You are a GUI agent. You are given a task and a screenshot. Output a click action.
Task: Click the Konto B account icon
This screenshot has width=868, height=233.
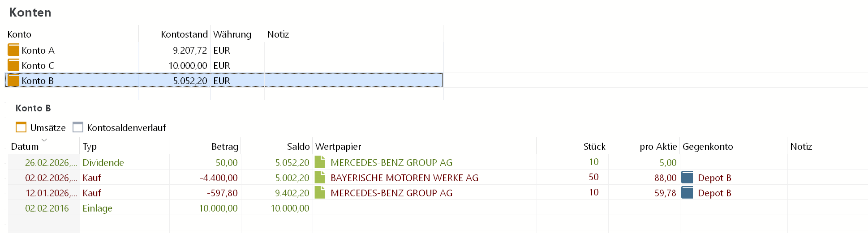13,80
